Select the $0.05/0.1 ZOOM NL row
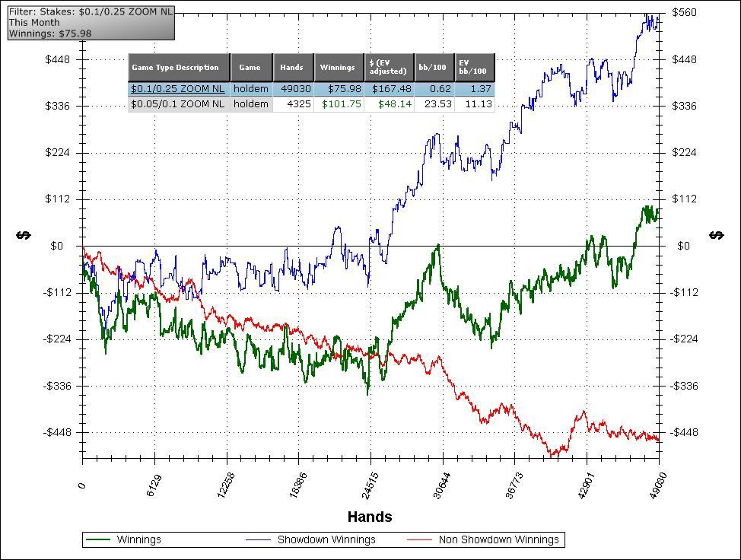The image size is (741, 560). [x=311, y=104]
